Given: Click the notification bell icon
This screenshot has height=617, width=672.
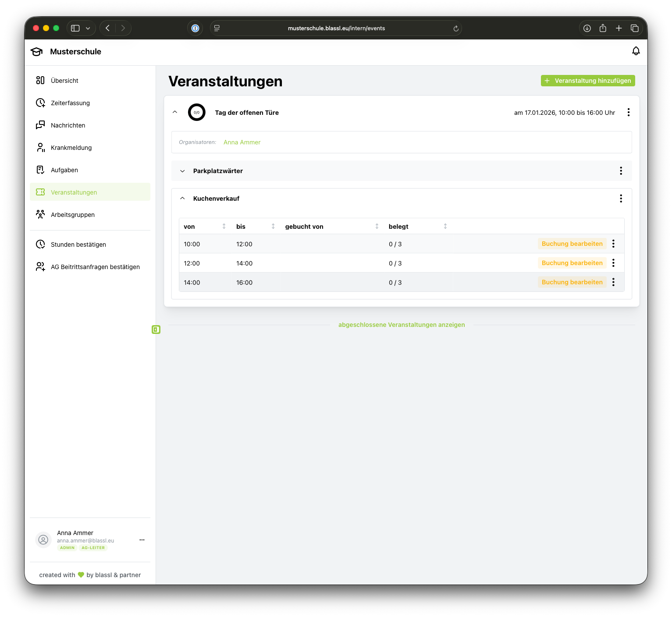Looking at the screenshot, I should [x=636, y=51].
